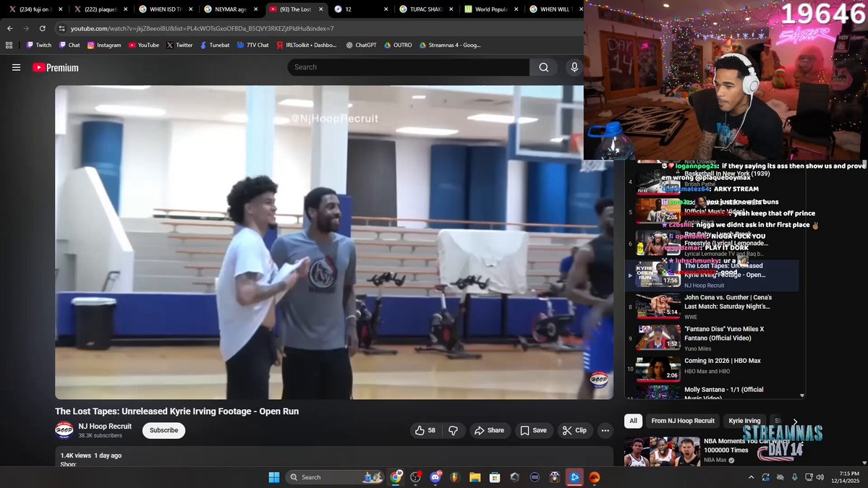Select the Kyrie Irving chip
Screen dimensions: 868x488
(x=744, y=421)
